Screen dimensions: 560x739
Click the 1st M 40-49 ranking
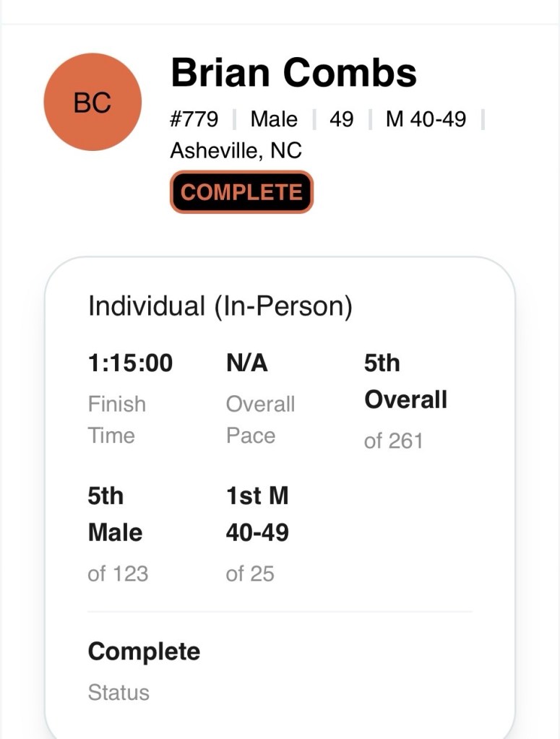click(x=257, y=514)
